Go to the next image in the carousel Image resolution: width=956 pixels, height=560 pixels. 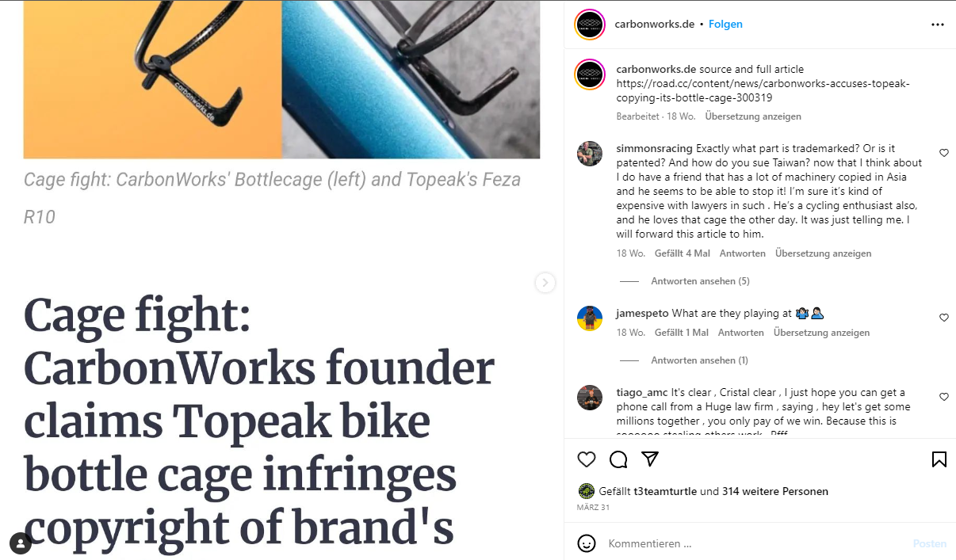pyautogui.click(x=545, y=283)
